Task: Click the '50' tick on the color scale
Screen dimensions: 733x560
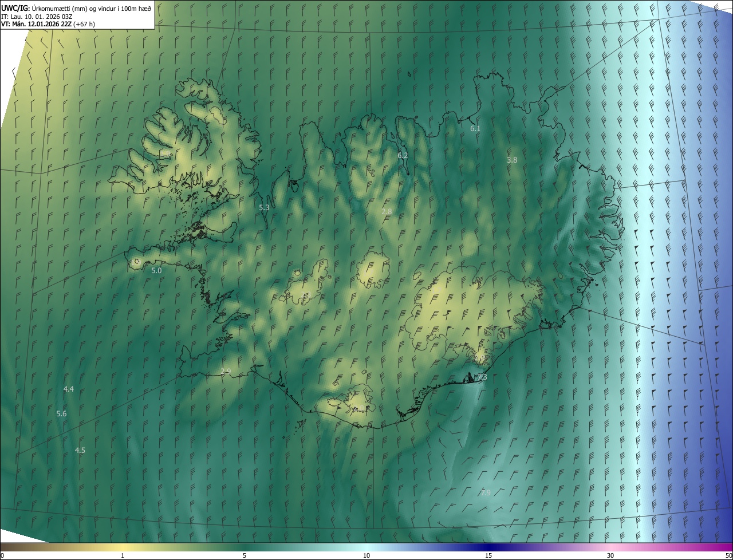Action: pos(728,556)
